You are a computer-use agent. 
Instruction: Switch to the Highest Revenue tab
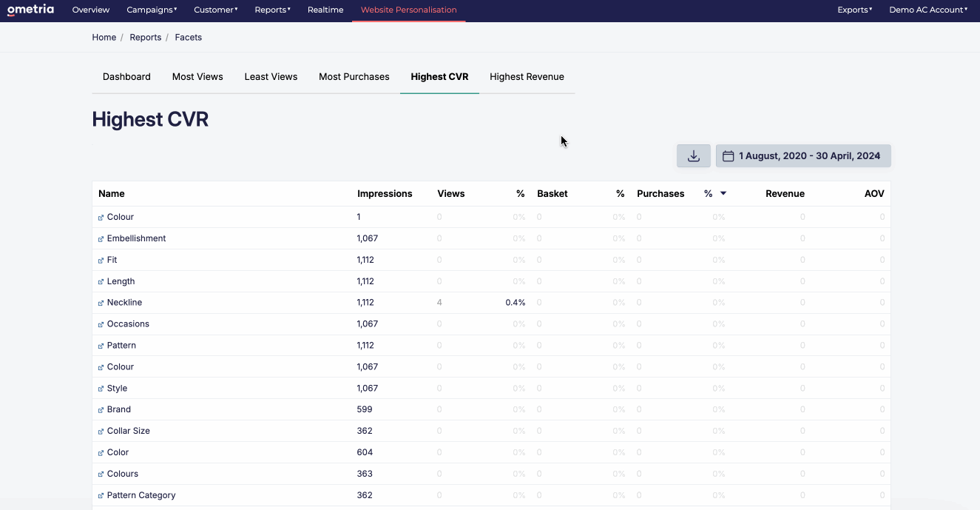527,77
